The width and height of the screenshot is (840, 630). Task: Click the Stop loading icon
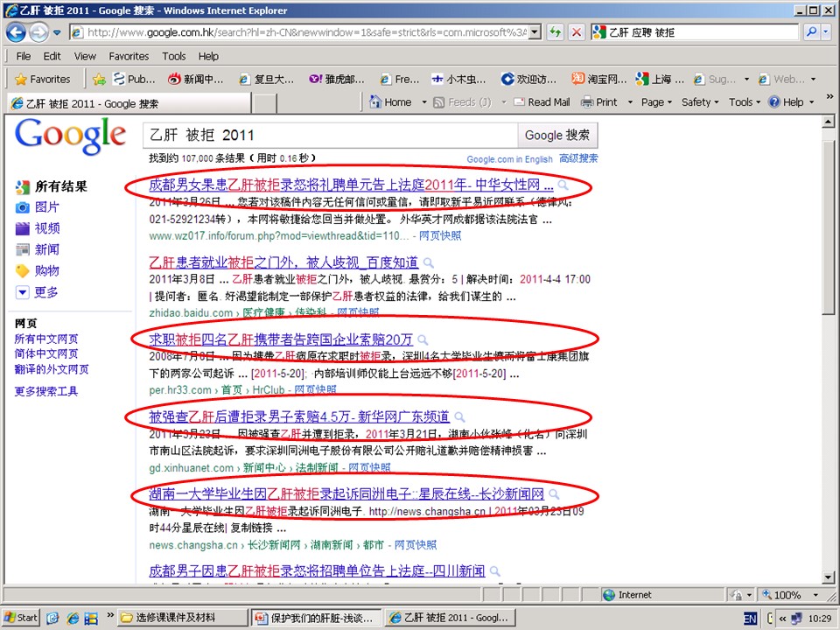tap(577, 32)
